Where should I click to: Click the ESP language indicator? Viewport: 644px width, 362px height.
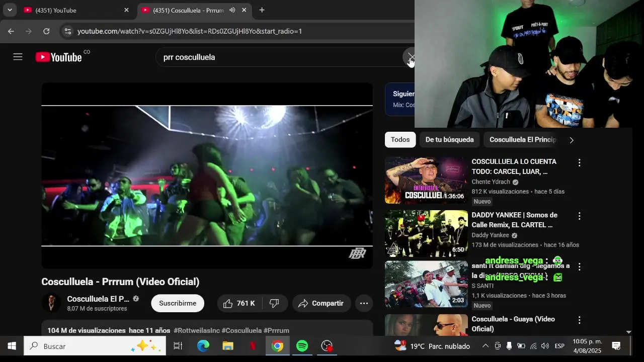[x=559, y=346]
